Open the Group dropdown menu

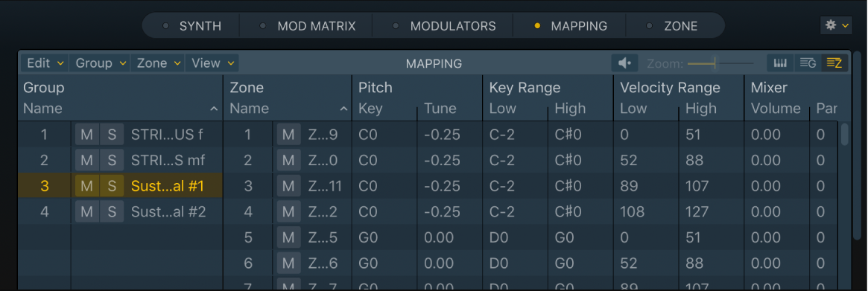(x=100, y=63)
